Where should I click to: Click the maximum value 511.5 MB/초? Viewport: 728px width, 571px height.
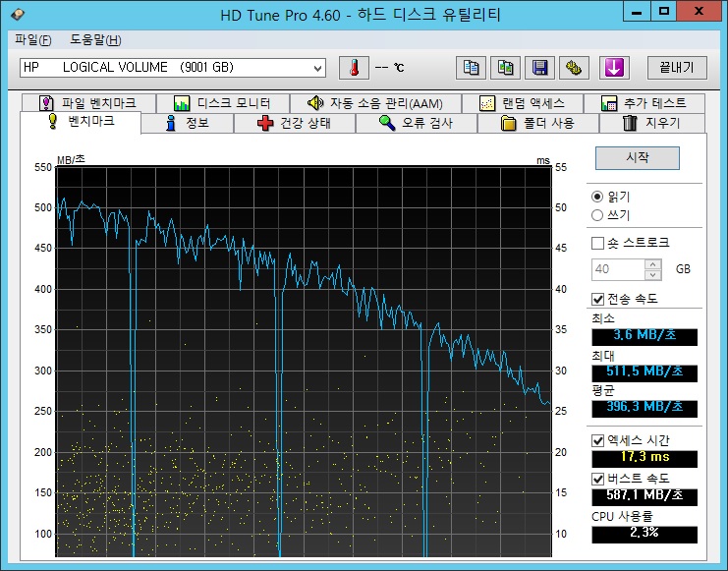[x=644, y=373]
